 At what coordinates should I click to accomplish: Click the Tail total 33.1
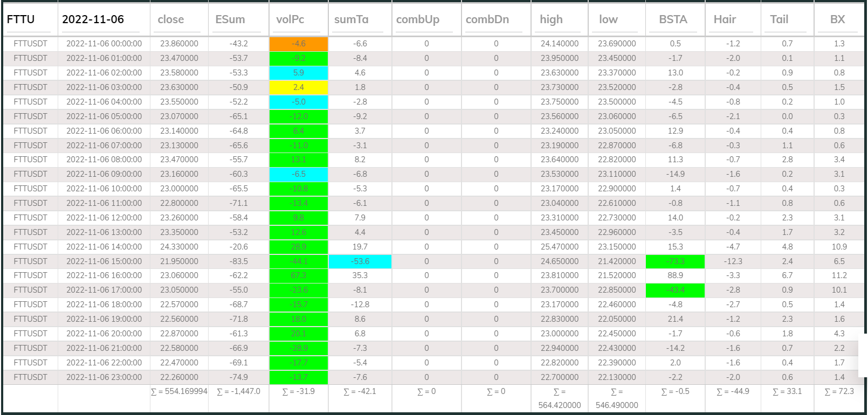coord(787,391)
